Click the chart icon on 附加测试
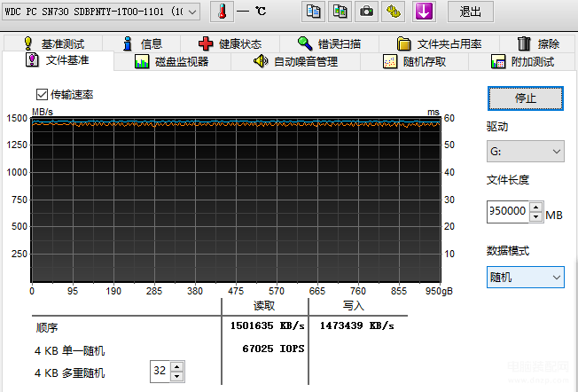Screen dimensions: 578x392 [x=498, y=61]
